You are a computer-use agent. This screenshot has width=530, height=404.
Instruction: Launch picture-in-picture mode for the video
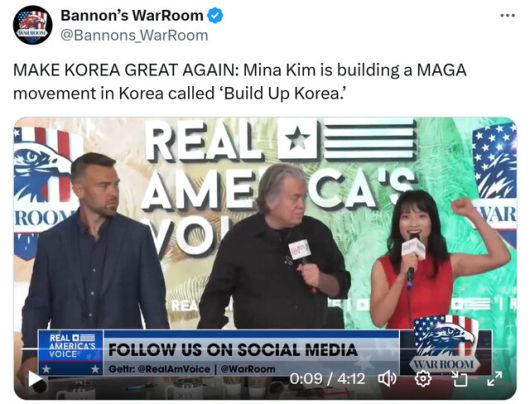pos(459,379)
